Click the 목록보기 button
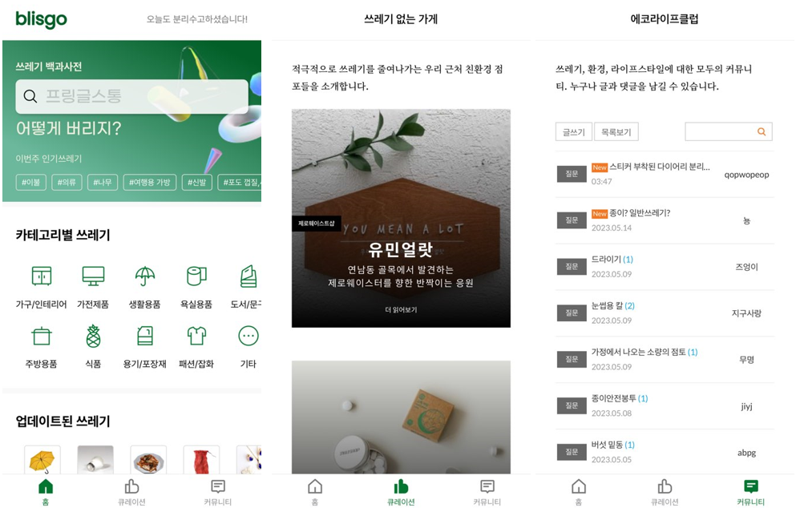 pos(616,132)
